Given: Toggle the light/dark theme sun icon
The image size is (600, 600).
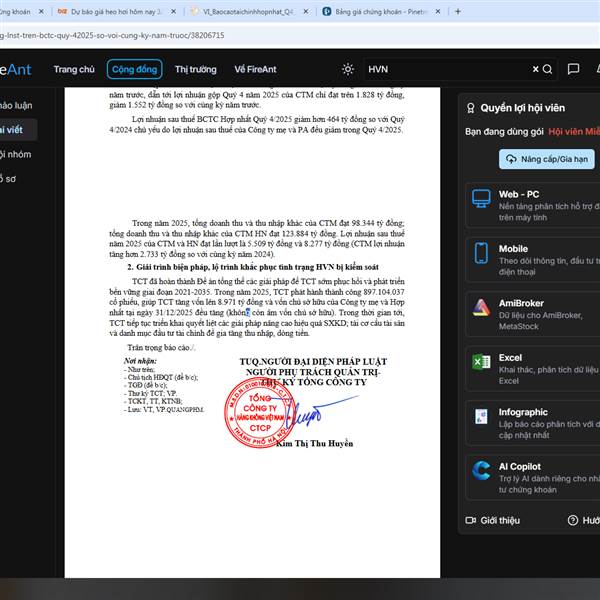Looking at the screenshot, I should (347, 69).
